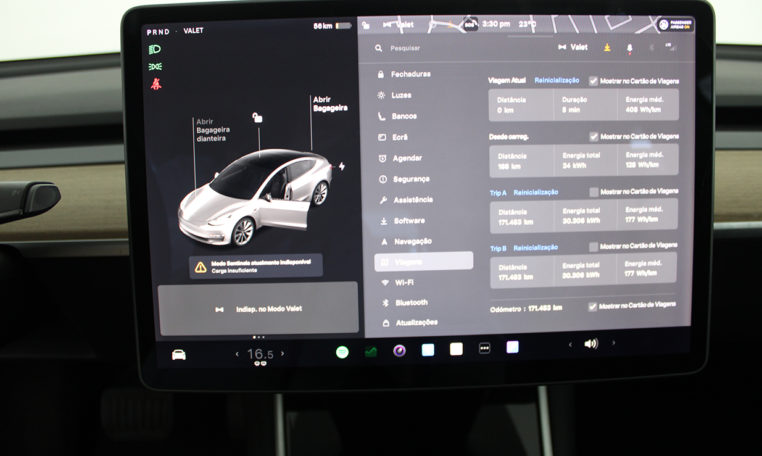The width and height of the screenshot is (762, 456).
Task: Tap the 16.5 temperature display
Action: [260, 354]
